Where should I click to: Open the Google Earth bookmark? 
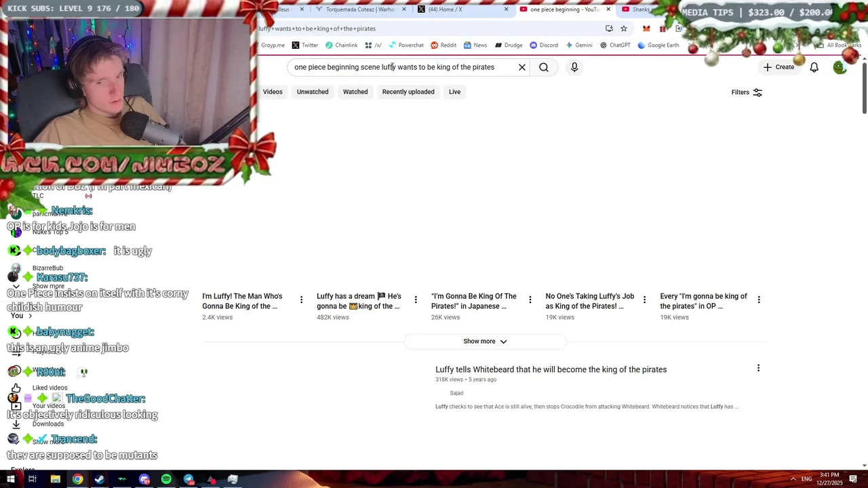click(x=658, y=45)
